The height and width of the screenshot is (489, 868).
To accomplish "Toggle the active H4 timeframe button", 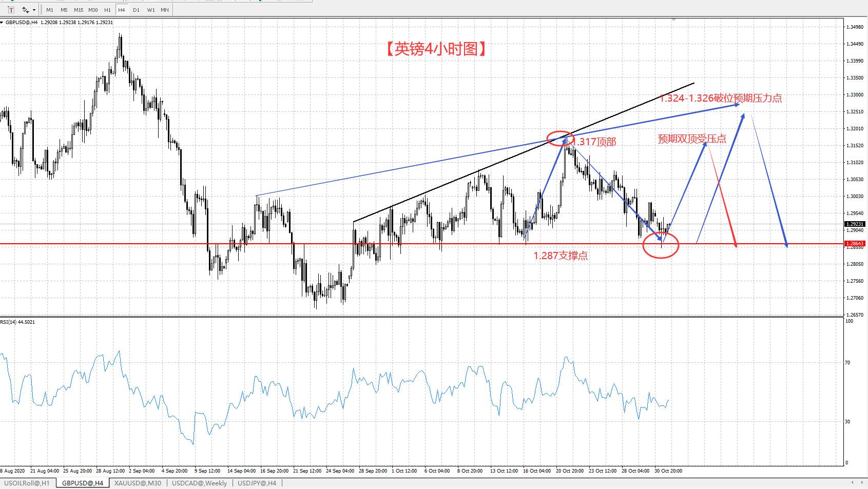I will [122, 10].
